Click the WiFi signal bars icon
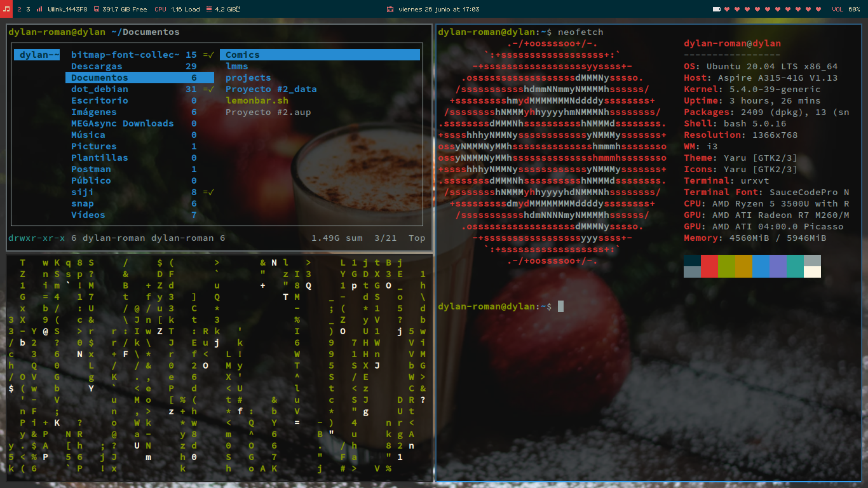This screenshot has width=868, height=488. 39,10
